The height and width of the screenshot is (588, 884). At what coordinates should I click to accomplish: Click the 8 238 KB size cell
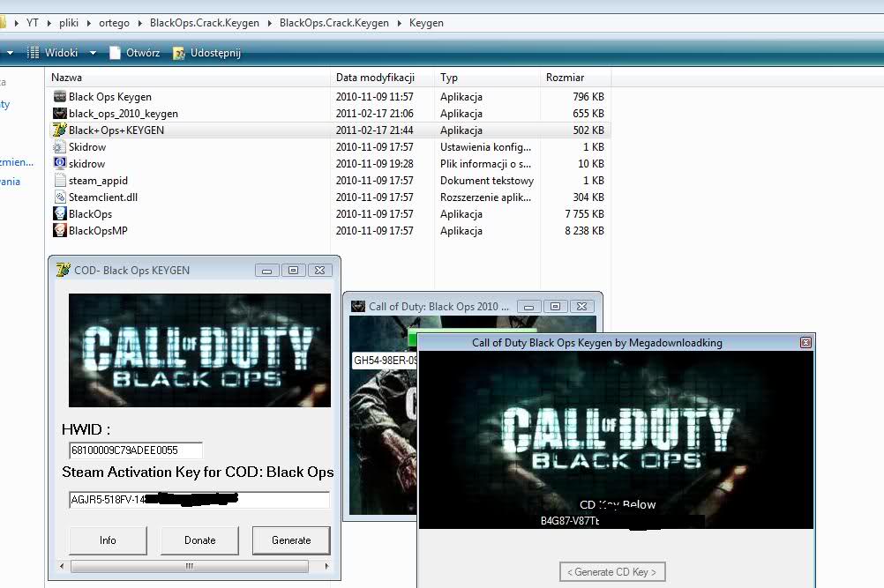584,231
